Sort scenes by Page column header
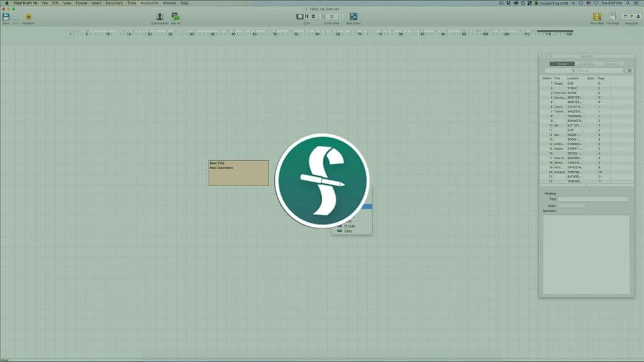This screenshot has width=644, height=362. click(x=601, y=78)
